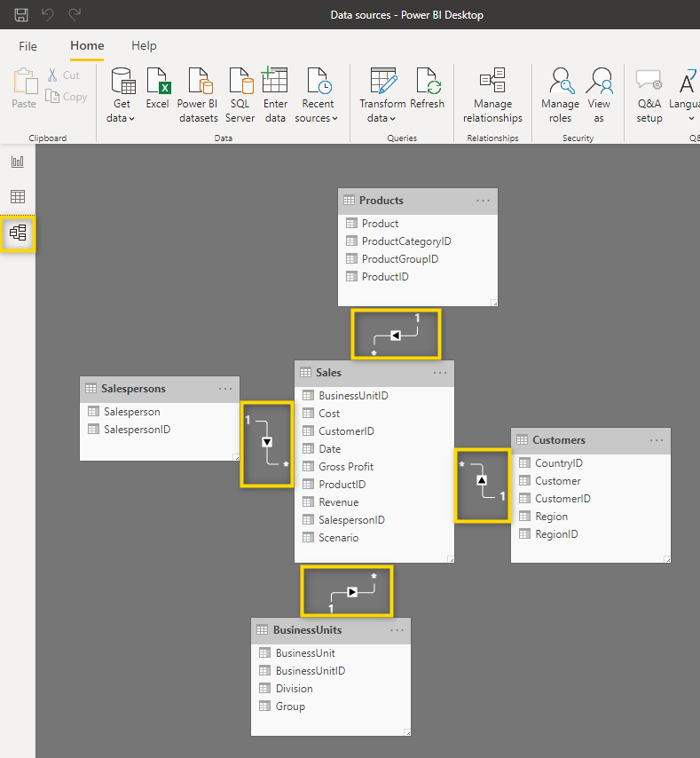Screen dimensions: 700x758
Task: Click the View as button
Action: tap(599, 95)
